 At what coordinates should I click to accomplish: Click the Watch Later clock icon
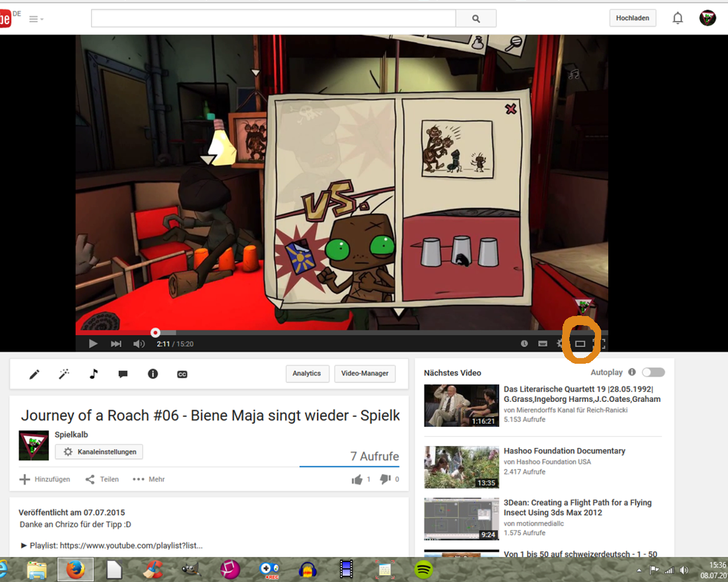524,344
